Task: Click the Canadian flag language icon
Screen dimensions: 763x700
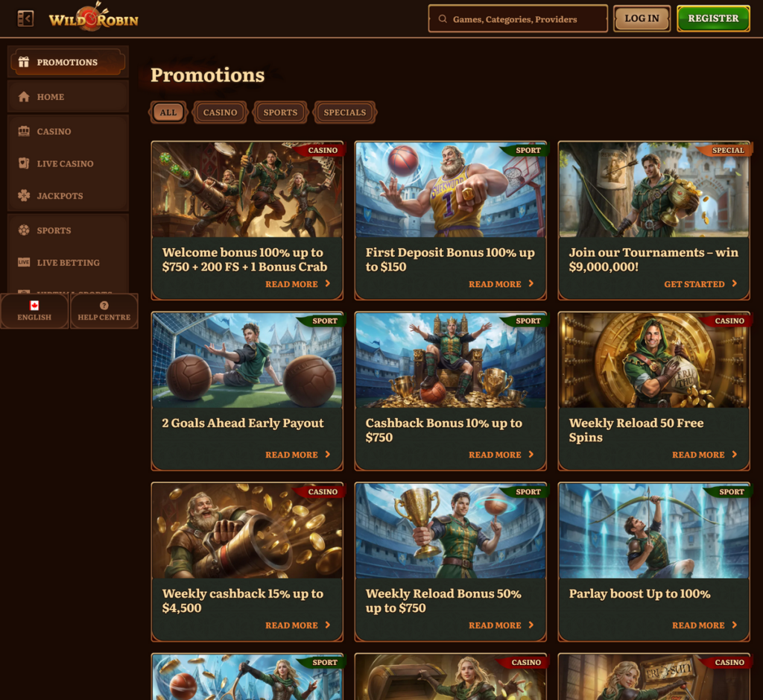Action: click(x=34, y=305)
